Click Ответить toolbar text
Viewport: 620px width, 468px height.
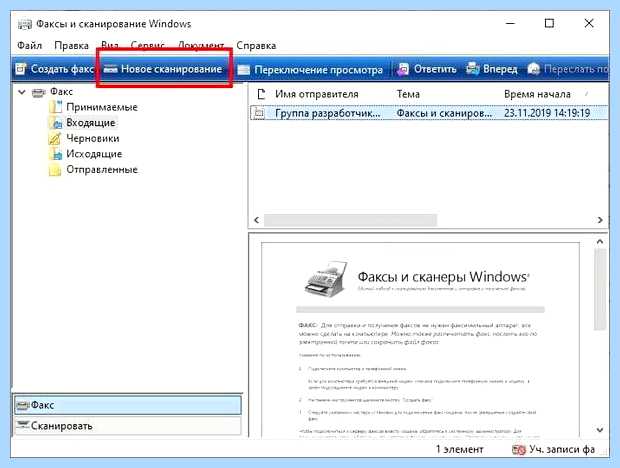coord(435,69)
